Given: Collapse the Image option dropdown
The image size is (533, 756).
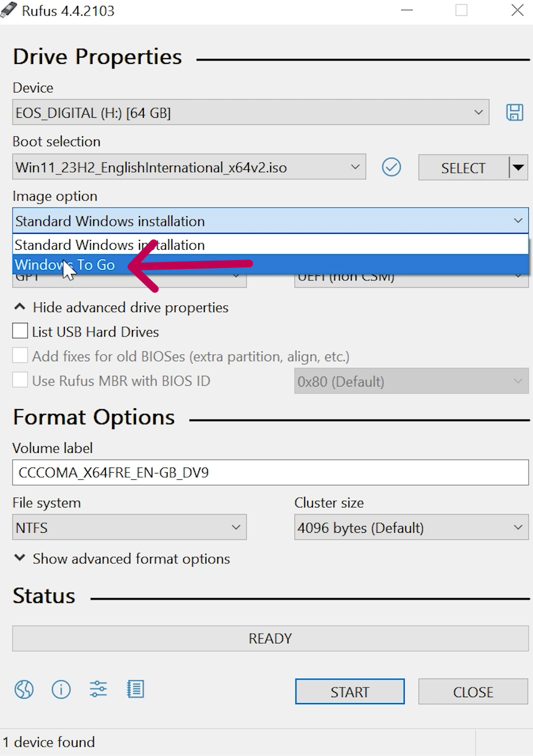Looking at the screenshot, I should click(270, 220).
